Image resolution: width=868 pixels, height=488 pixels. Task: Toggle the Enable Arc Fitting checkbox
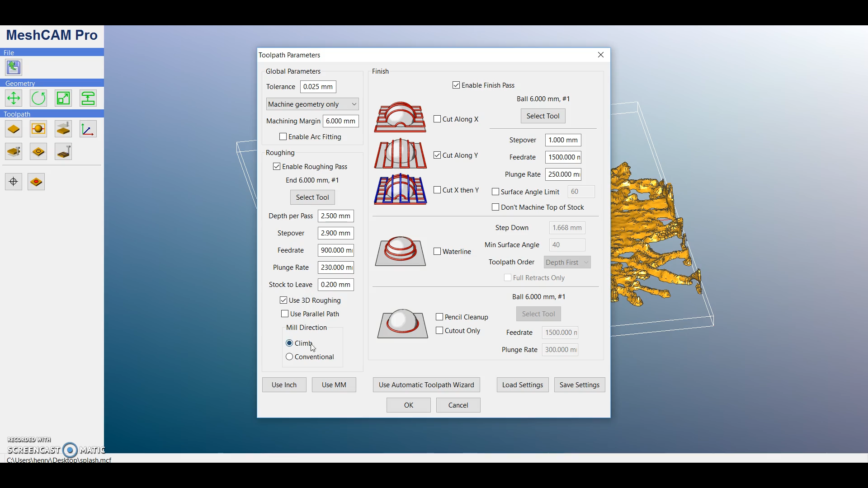pyautogui.click(x=283, y=136)
